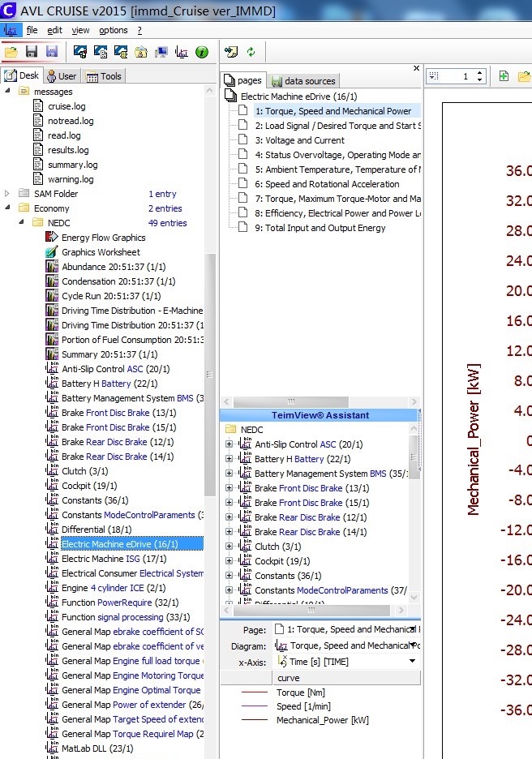
Task: Collapse the messages folder
Action: pyautogui.click(x=7, y=91)
